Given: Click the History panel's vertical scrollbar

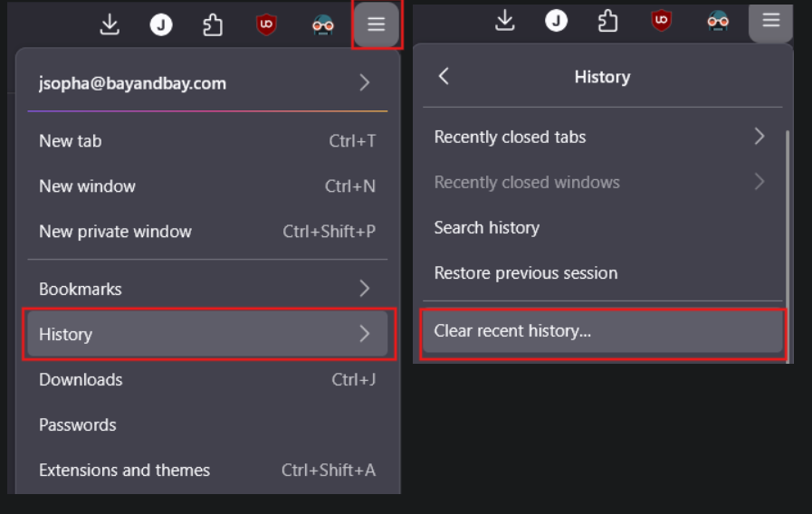Looking at the screenshot, I should [788, 226].
